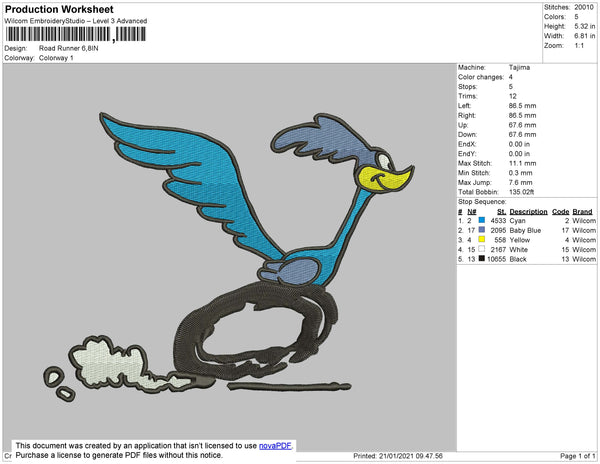Click the 'St.' column header
This screenshot has width=600, height=464.
(501, 212)
